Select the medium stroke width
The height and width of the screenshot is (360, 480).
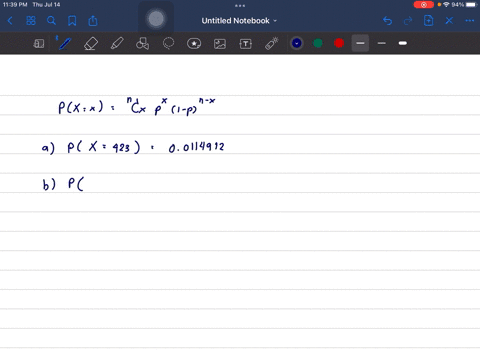pos(382,43)
